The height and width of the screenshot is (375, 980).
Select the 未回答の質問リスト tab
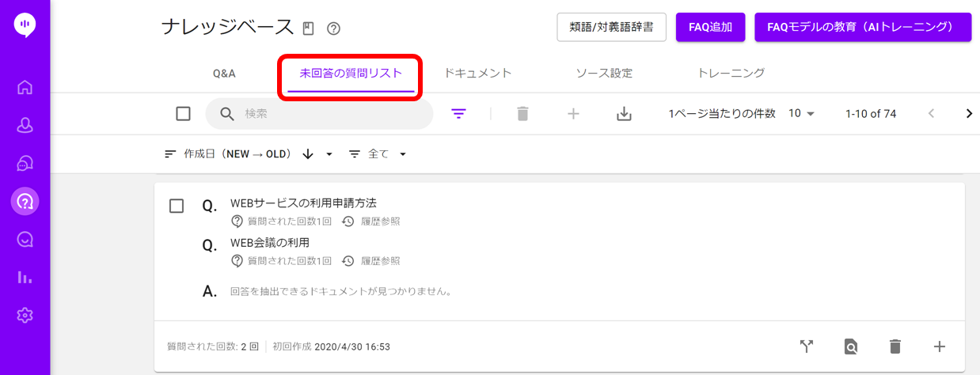click(x=351, y=74)
